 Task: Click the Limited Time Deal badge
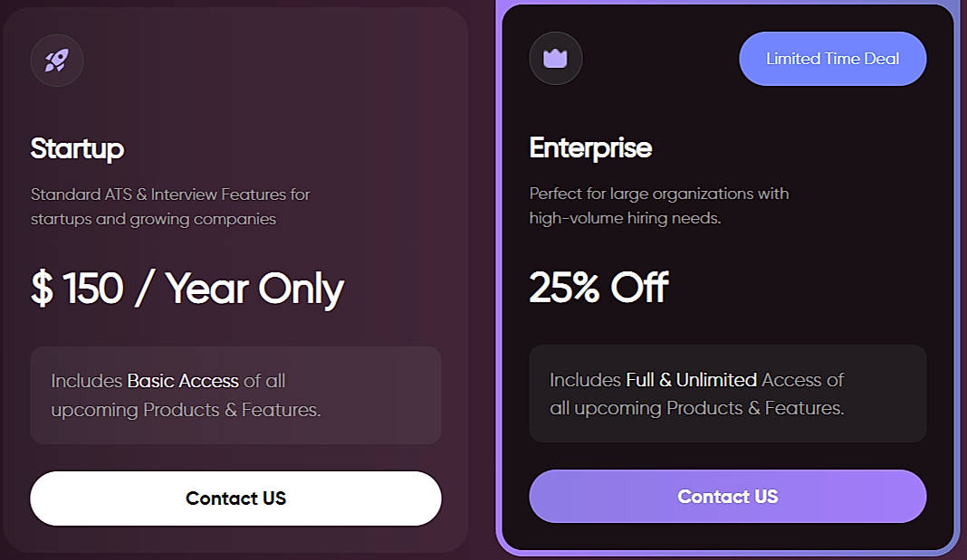832,59
